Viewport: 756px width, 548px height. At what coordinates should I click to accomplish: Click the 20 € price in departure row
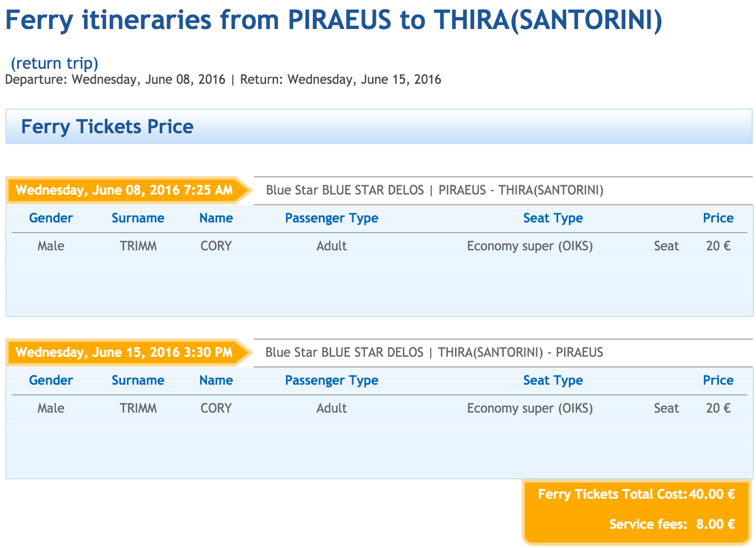click(x=718, y=246)
